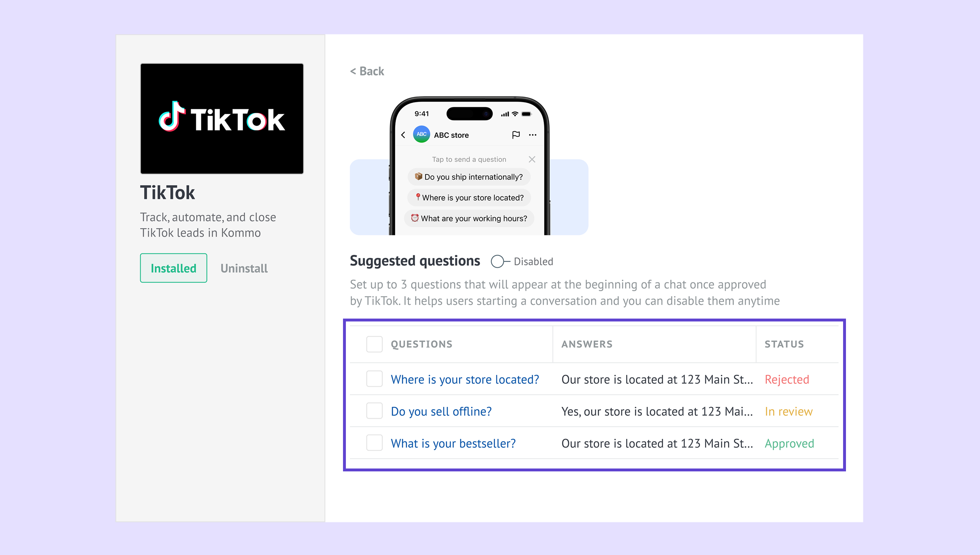The height and width of the screenshot is (555, 980).
Task: Tap 'Where is your store located?' chip in phone
Action: [x=469, y=197]
